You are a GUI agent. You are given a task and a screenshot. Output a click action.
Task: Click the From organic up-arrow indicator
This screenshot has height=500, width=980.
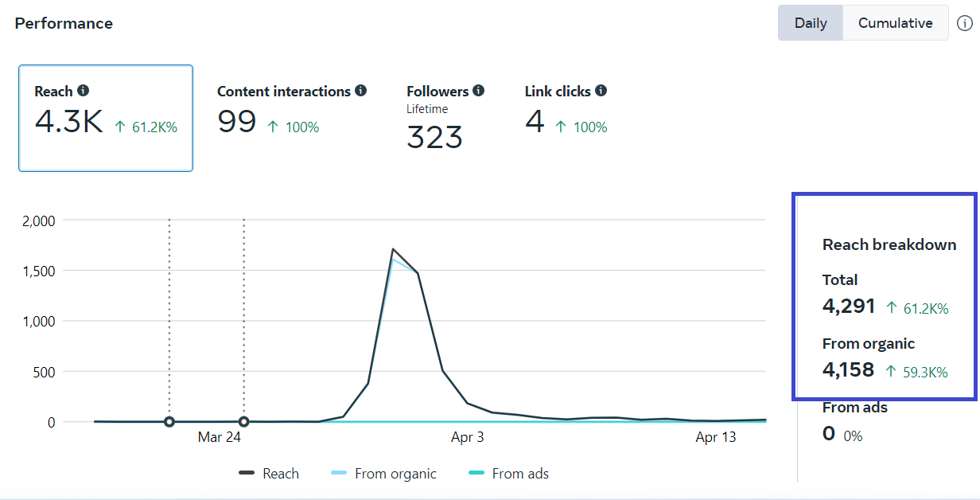pos(891,371)
